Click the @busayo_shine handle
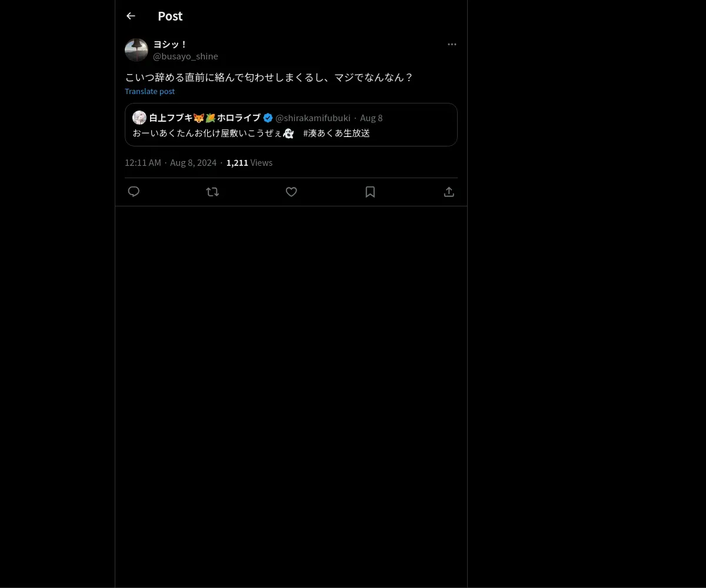 point(185,56)
